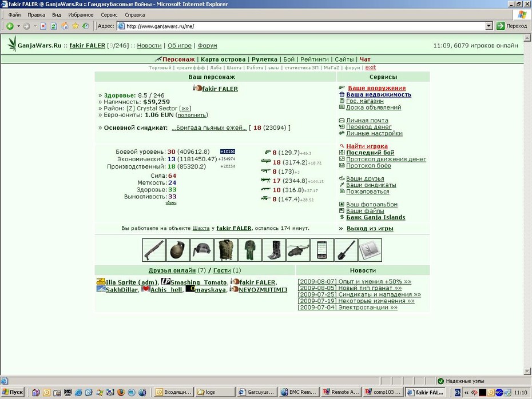Click the сброс stats reset link

click(171, 202)
